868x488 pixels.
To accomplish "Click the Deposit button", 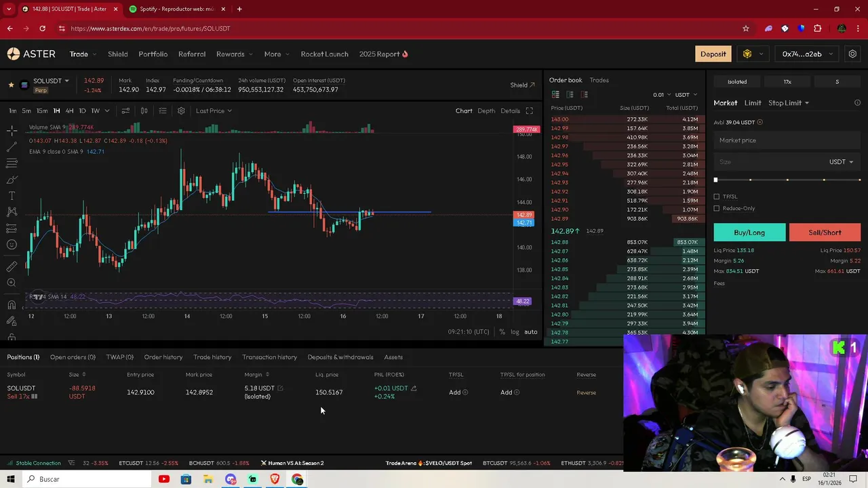I will click(x=713, y=54).
